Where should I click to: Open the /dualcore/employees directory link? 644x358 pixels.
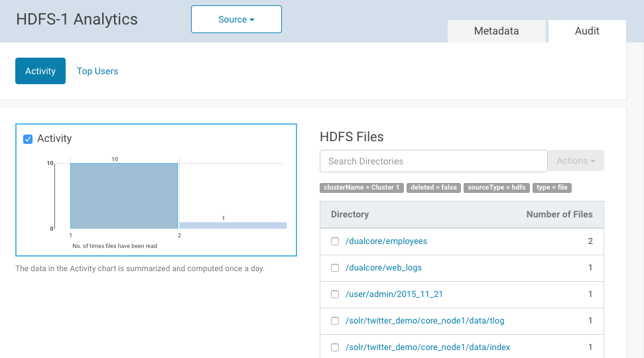coord(386,241)
